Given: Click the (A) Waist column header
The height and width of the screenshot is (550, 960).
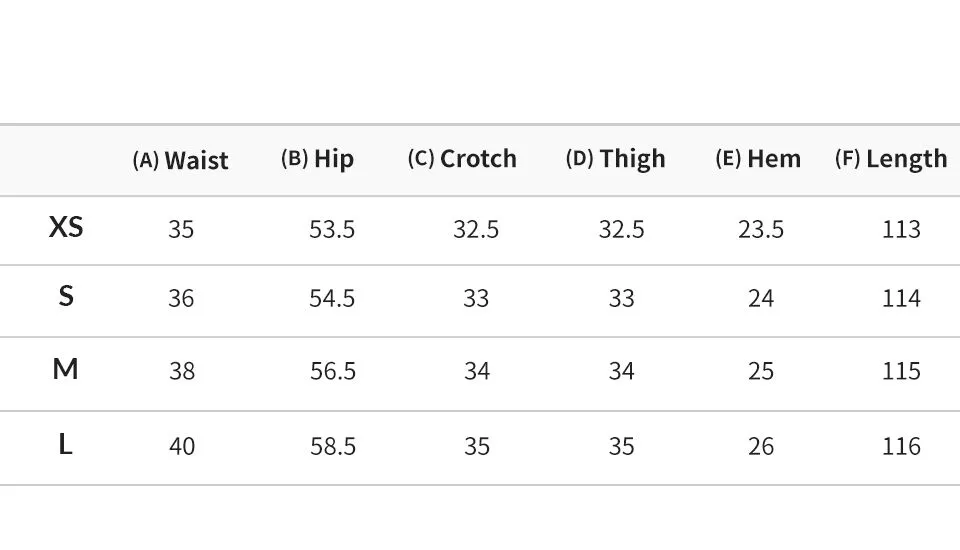Looking at the screenshot, I should click(x=181, y=160).
